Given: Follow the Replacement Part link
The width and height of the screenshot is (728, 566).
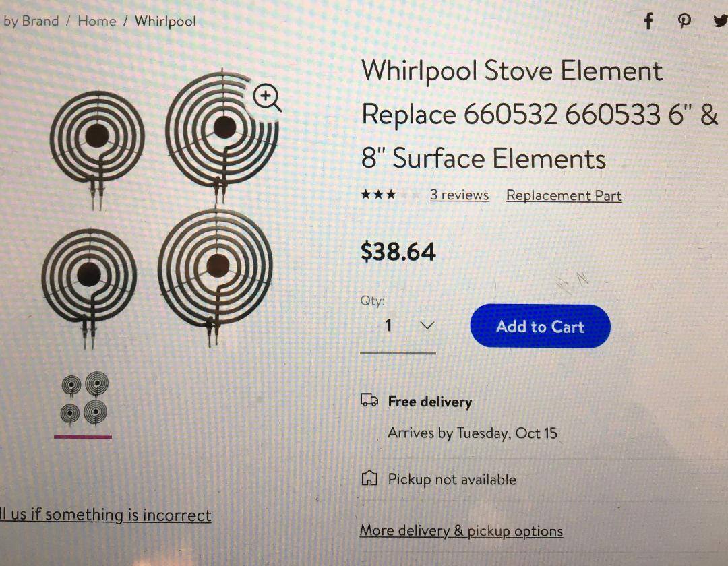Looking at the screenshot, I should [x=564, y=196].
